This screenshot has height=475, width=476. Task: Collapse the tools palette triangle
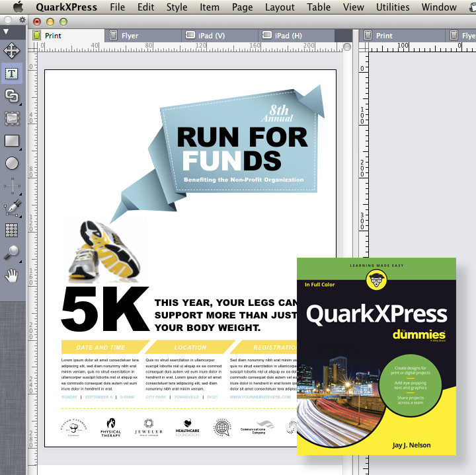[x=6, y=32]
